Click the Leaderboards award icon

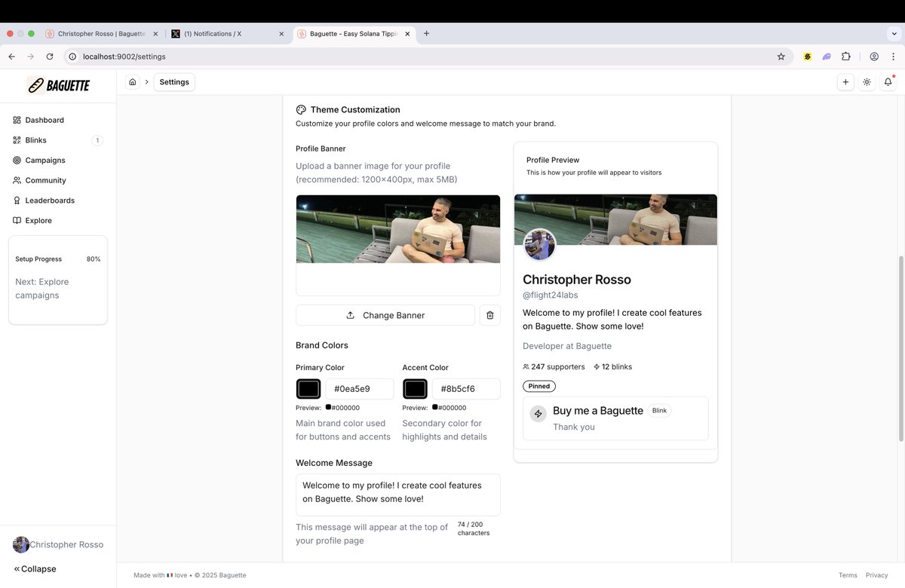click(17, 201)
